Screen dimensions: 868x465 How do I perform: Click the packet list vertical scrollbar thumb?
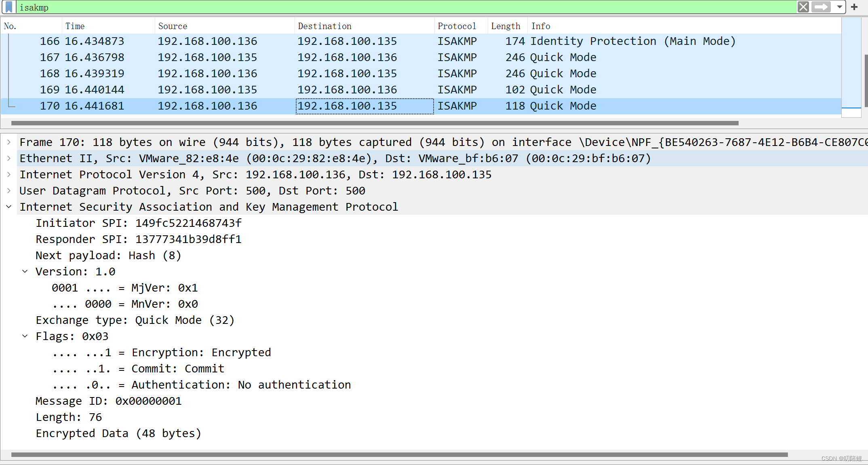[866, 81]
